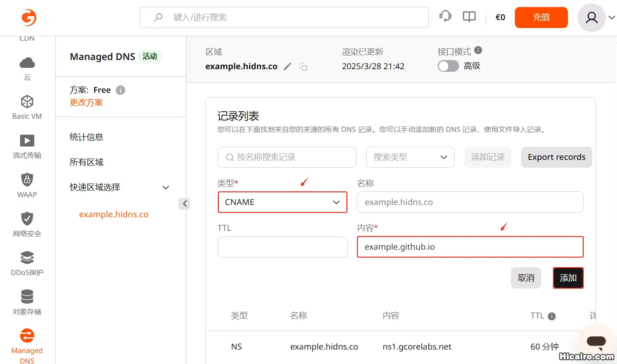Open 统计信息 menu item
This screenshot has width=617, height=364.
click(86, 137)
